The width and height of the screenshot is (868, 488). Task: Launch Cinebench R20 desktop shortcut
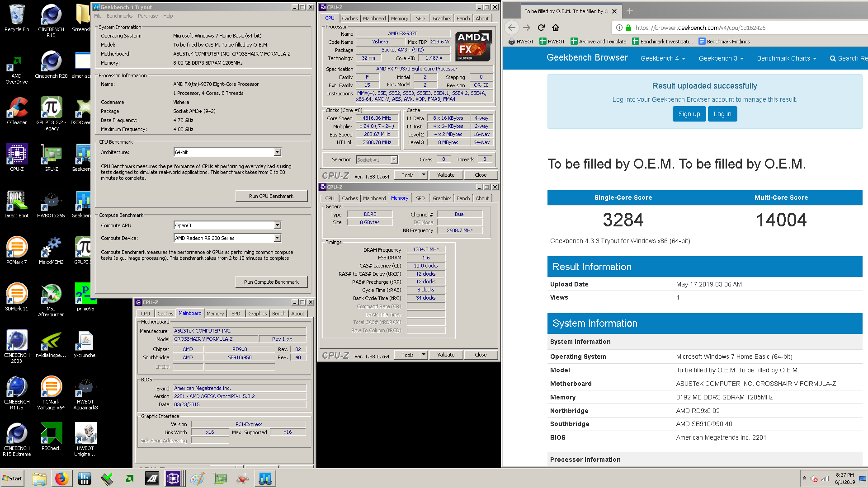tap(51, 64)
